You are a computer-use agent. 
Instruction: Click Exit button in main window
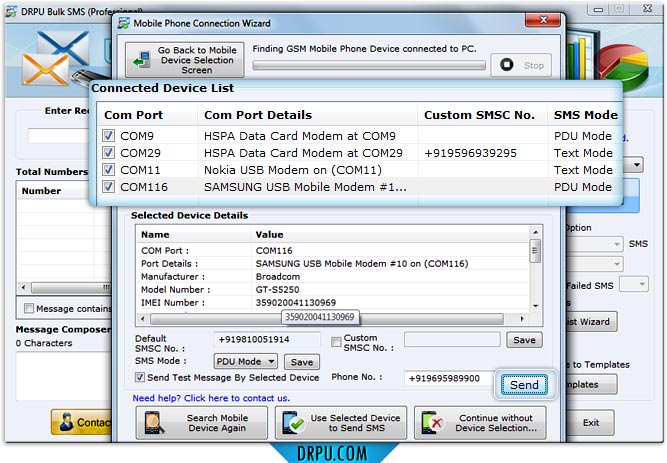[591, 423]
